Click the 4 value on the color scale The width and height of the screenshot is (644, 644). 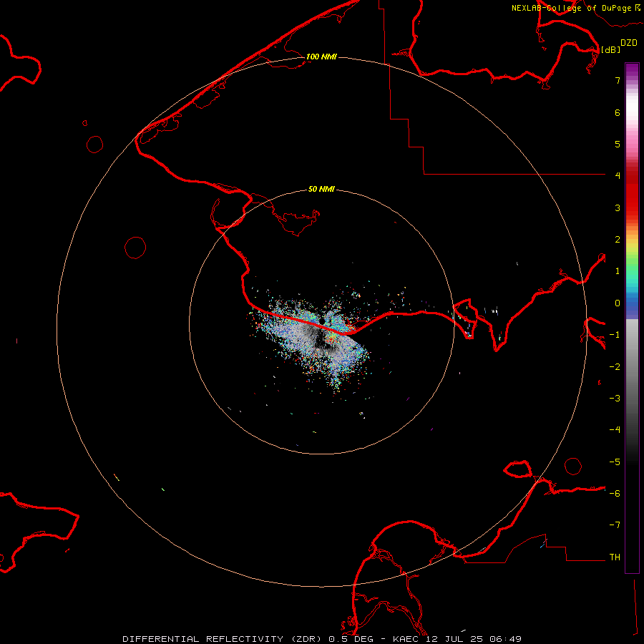pos(618,176)
